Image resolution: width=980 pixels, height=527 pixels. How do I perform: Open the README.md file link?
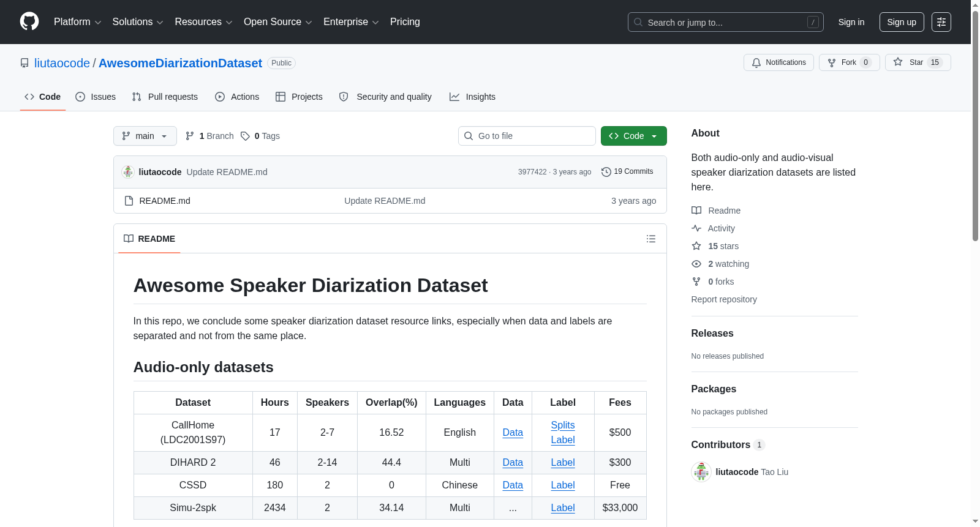click(x=165, y=201)
